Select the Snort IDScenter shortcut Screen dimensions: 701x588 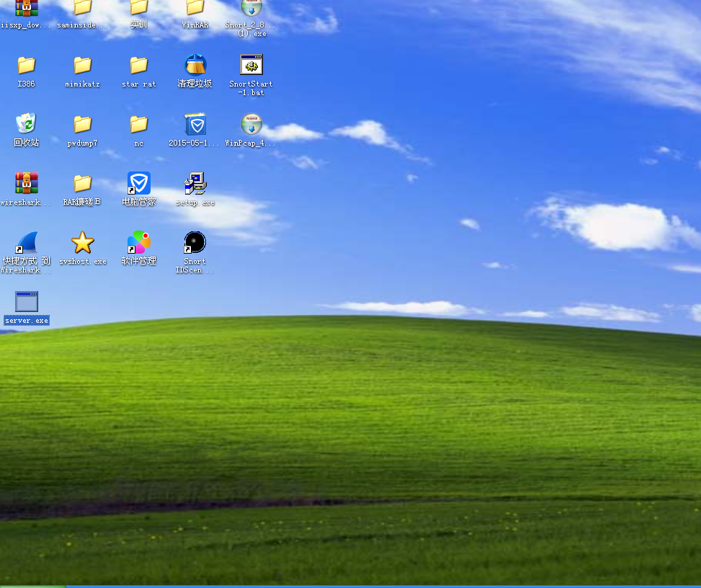pos(195,242)
